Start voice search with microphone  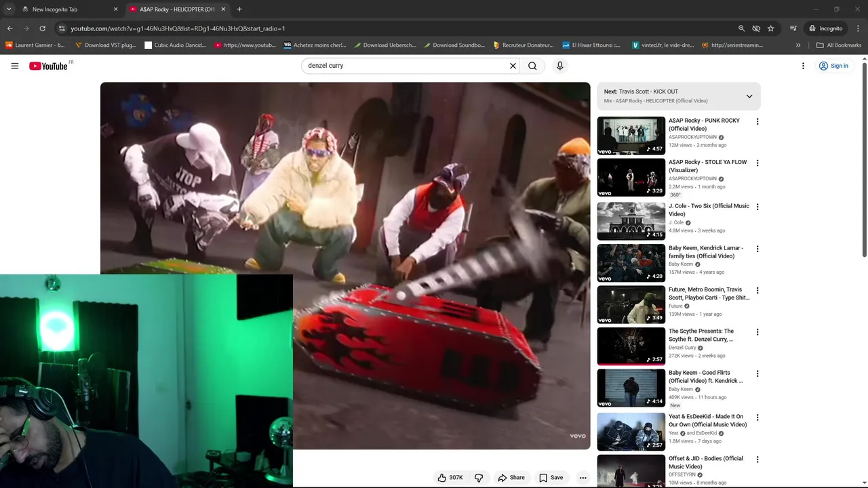[x=559, y=66]
